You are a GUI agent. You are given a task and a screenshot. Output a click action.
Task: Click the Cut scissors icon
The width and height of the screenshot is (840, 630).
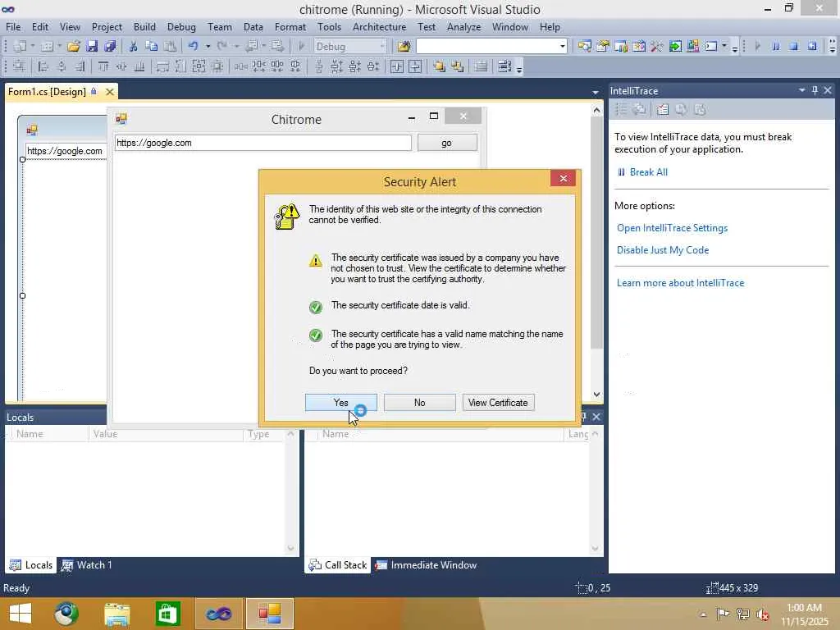click(134, 47)
